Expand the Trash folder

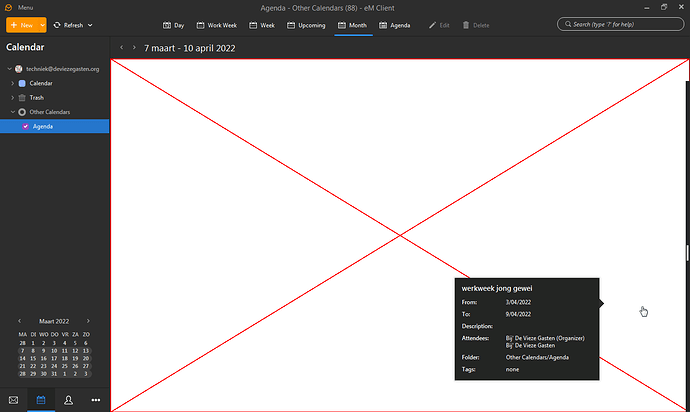coord(13,98)
